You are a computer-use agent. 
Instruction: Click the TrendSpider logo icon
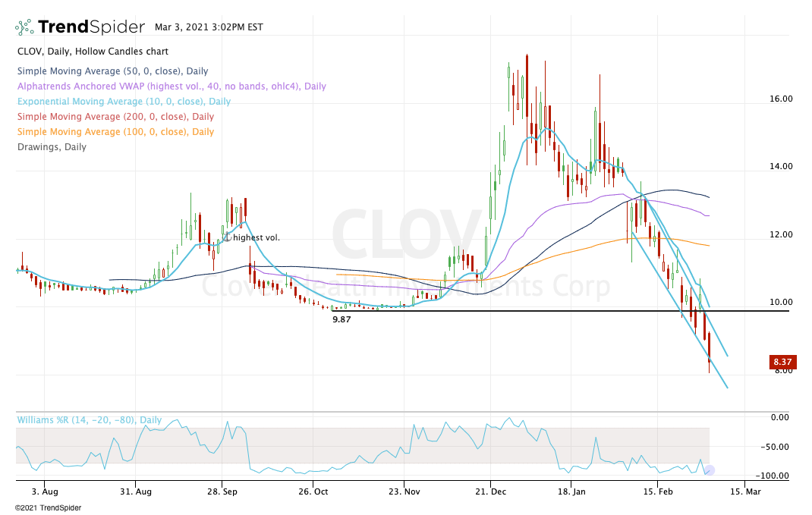pos(24,27)
